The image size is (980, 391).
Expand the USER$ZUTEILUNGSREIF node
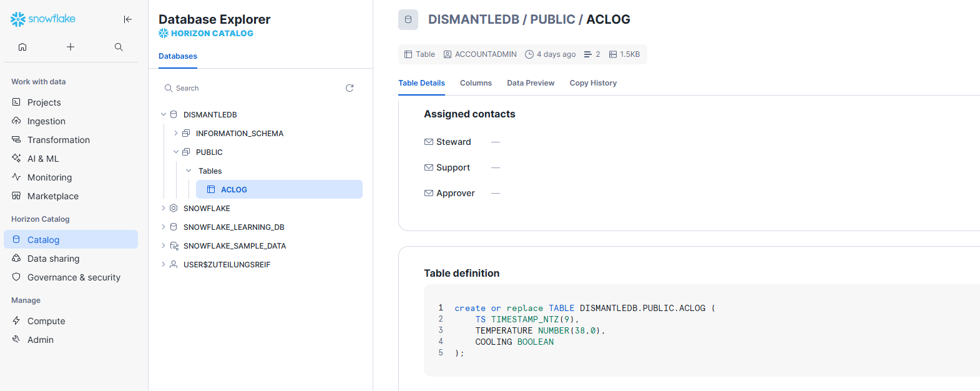[x=164, y=264]
